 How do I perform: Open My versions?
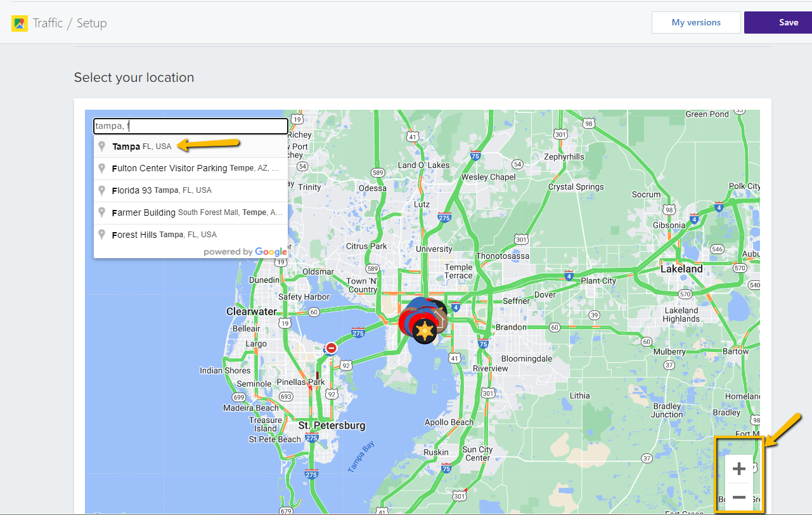[x=696, y=22]
